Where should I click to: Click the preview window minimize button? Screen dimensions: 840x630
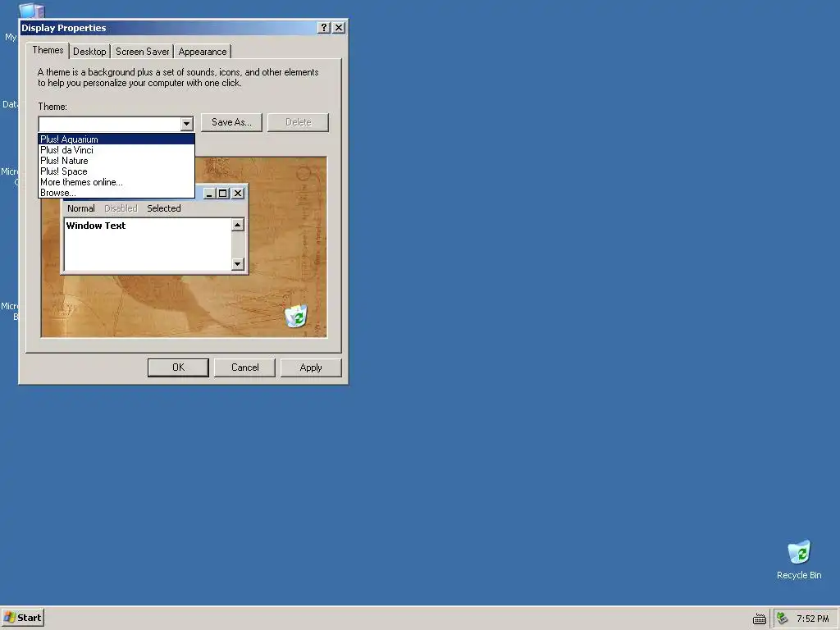point(209,194)
